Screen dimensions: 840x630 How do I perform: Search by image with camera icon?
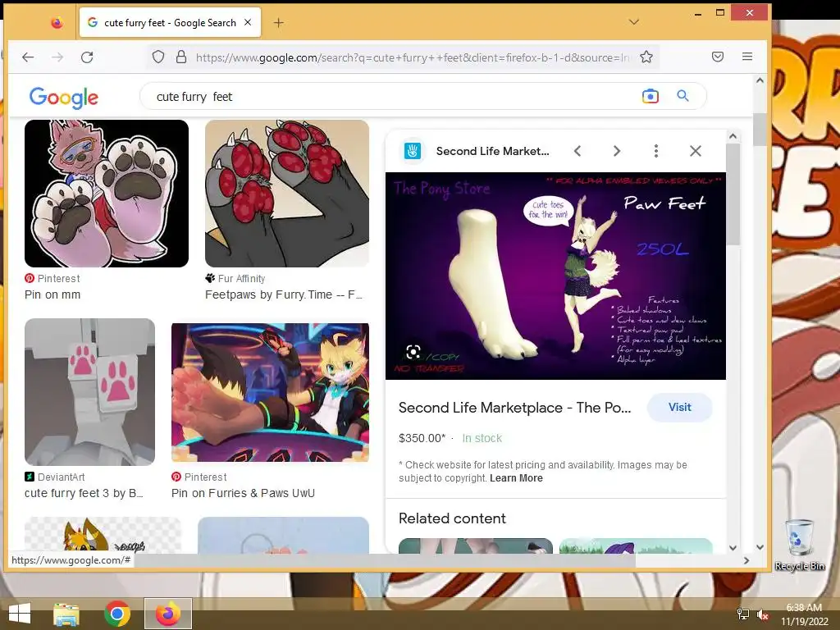coord(651,97)
